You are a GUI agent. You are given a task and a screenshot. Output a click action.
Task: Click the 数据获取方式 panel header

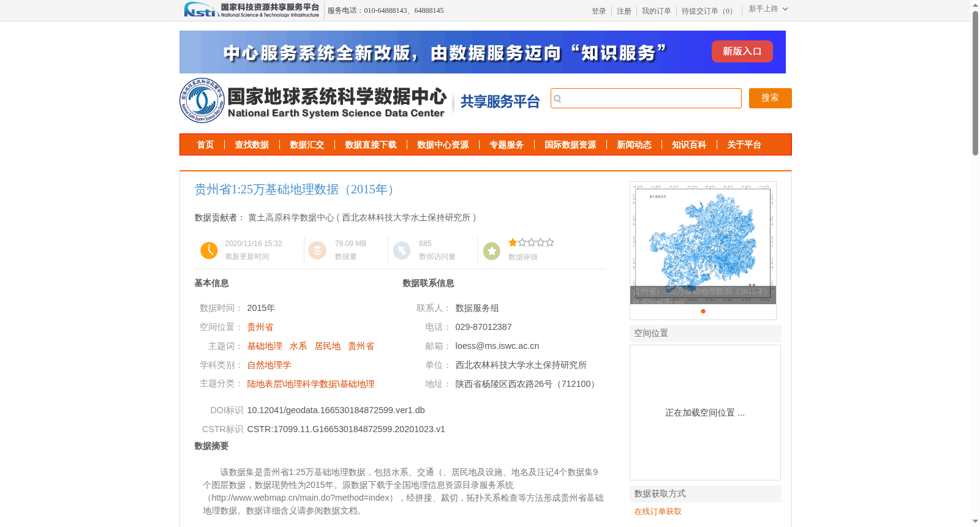coord(706,493)
